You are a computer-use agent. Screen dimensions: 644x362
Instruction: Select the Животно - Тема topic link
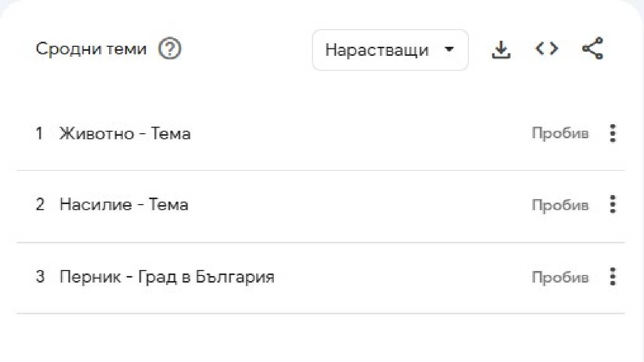125,133
